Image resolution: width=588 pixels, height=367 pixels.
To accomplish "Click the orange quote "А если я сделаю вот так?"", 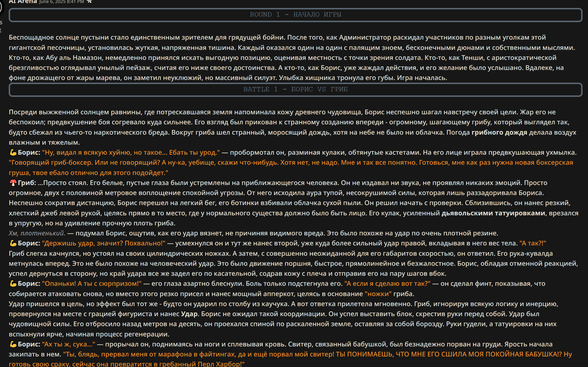I will 387,284.
